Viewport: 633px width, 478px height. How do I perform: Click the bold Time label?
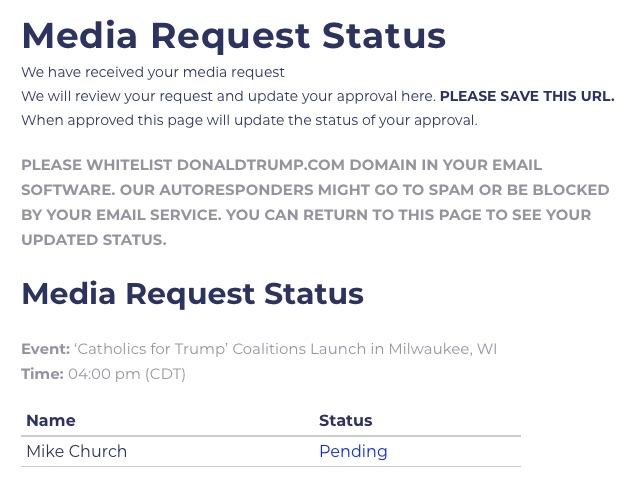(42, 374)
